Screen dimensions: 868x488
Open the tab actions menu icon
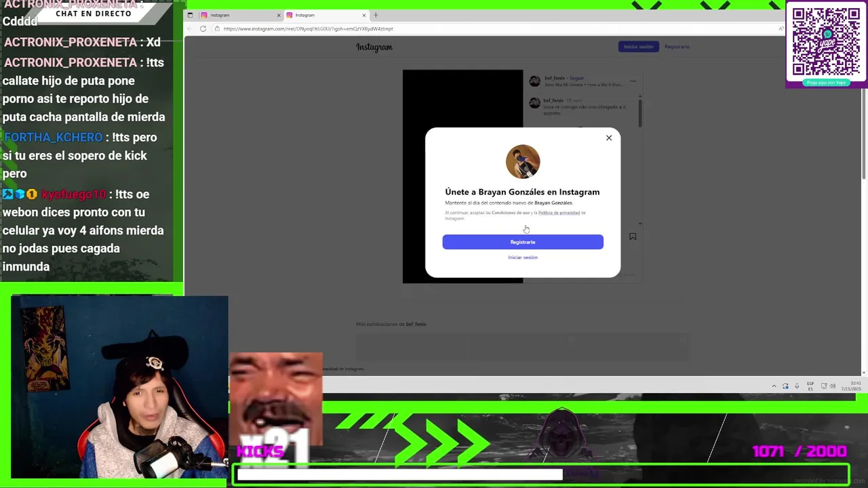click(x=190, y=15)
